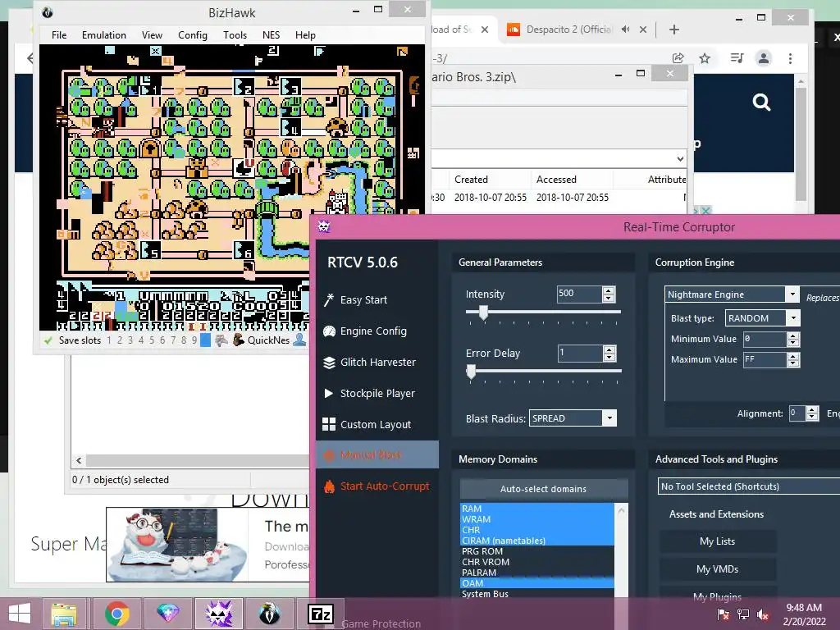This screenshot has width=840, height=630.
Task: Open BizHawk File menu
Action: pos(59,34)
